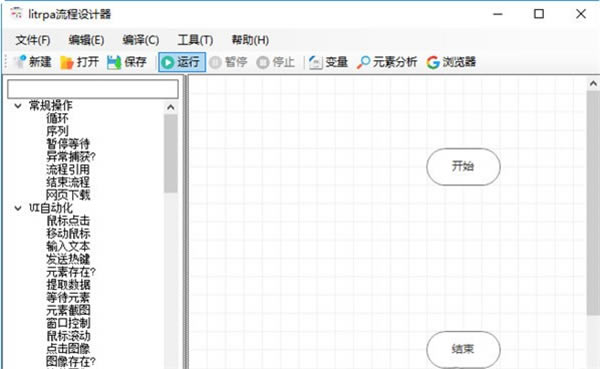Open the 编辑(E) menu
This screenshot has width=600, height=369.
86,40
